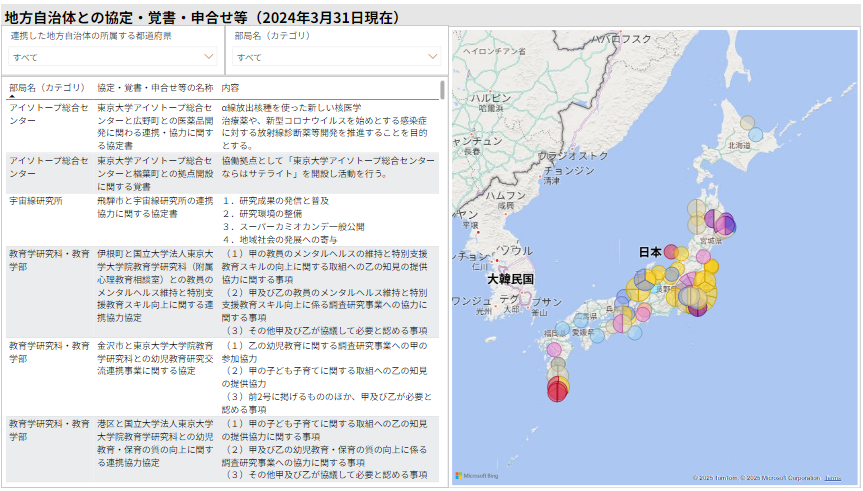Select the gray bubble in southern Kyushu

558,364
